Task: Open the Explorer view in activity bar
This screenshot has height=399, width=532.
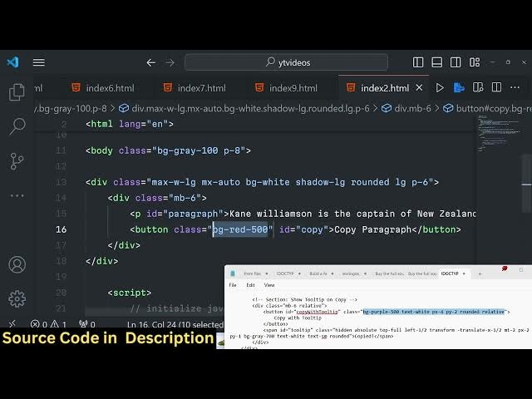Action: (x=17, y=92)
